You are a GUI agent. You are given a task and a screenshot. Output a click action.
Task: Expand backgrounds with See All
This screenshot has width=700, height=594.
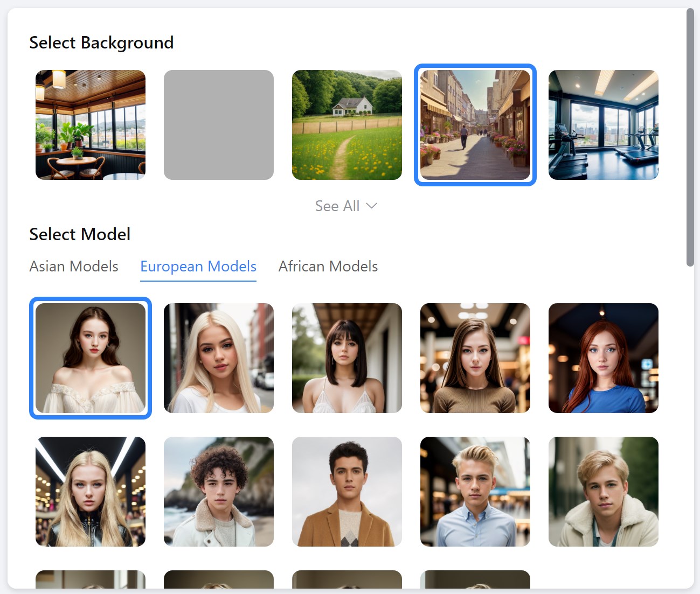346,206
